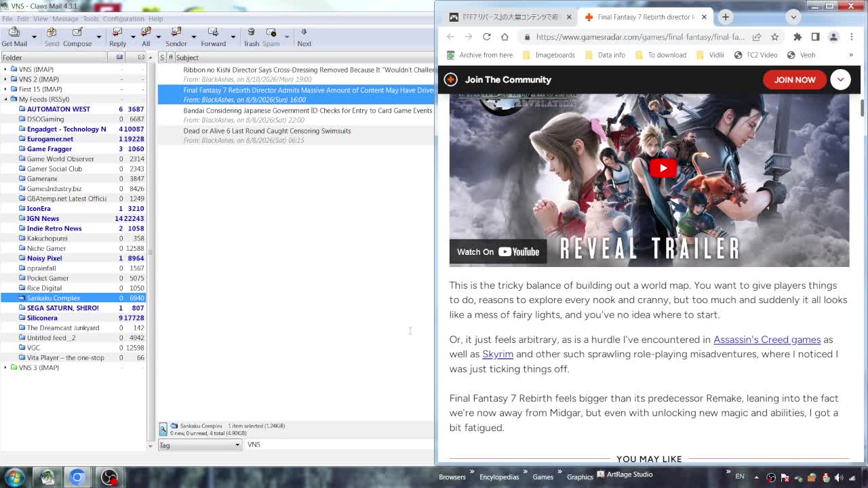Open the View menu in Claws Mail
This screenshot has width=868, height=488.
[41, 18]
